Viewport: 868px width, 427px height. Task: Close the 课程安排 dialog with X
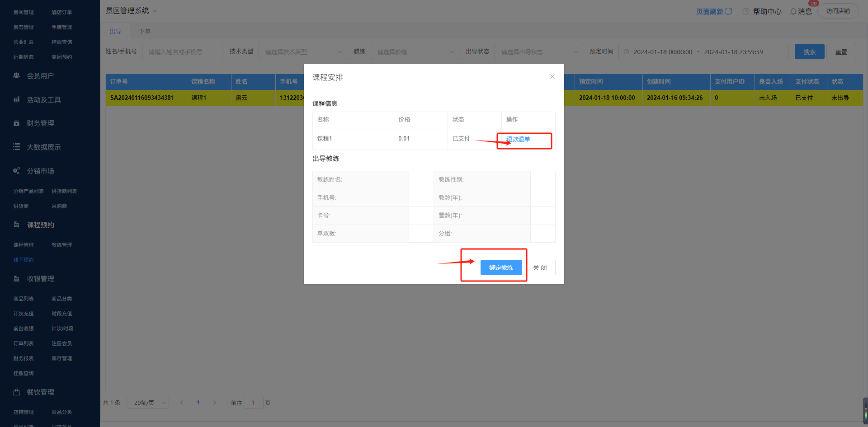point(552,77)
